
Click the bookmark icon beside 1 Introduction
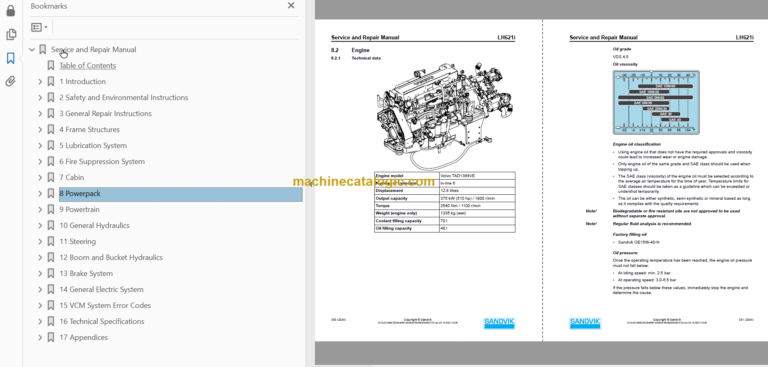50,82
